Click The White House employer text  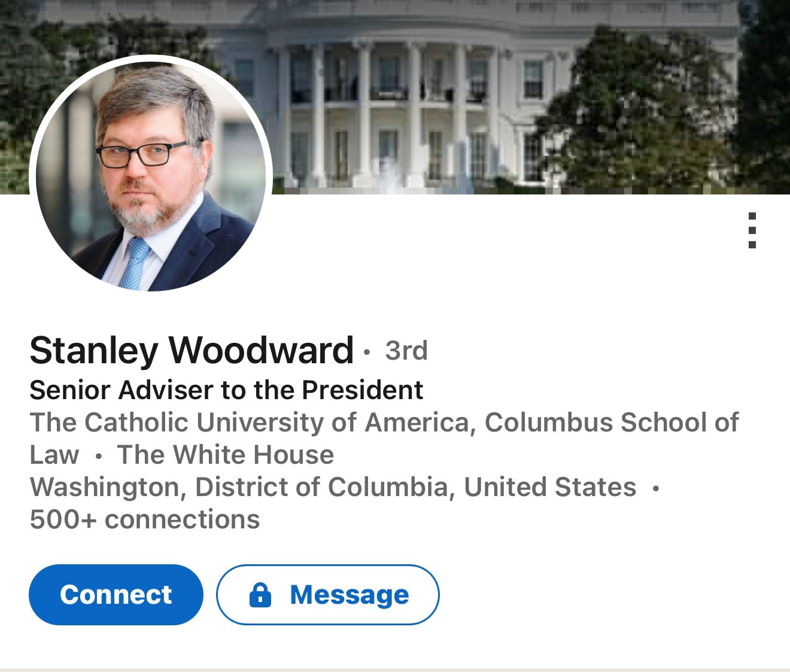pyautogui.click(x=226, y=455)
